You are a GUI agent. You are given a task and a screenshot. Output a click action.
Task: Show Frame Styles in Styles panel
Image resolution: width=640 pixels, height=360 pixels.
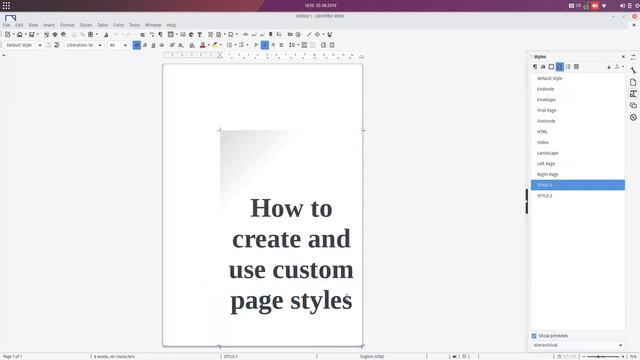click(x=551, y=67)
